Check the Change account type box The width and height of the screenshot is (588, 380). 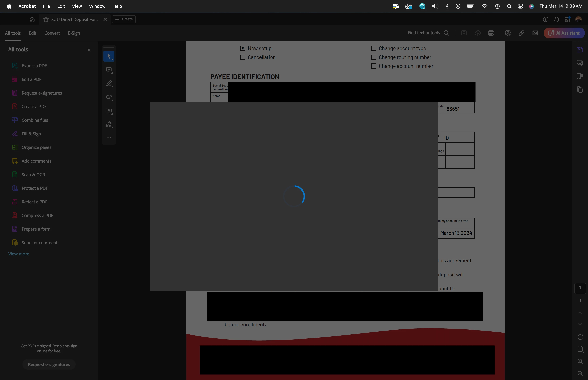[374, 48]
